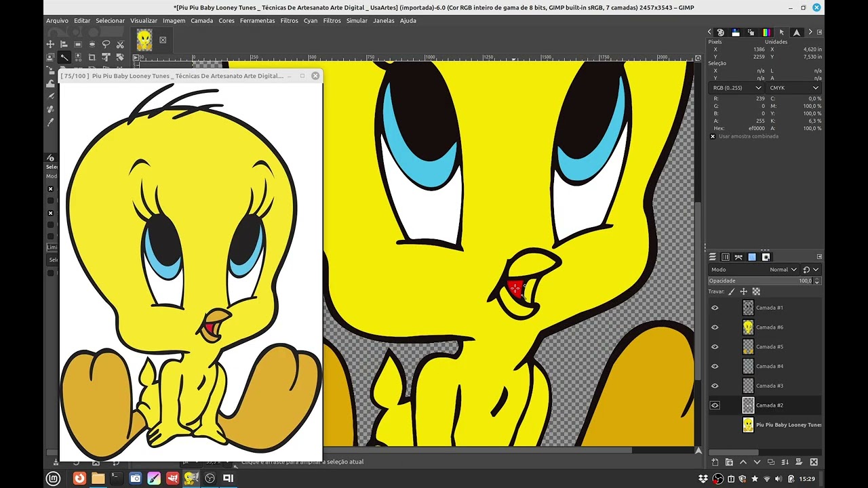This screenshot has width=868, height=488.
Task: Select the Heal bandage tool
Action: (50, 108)
